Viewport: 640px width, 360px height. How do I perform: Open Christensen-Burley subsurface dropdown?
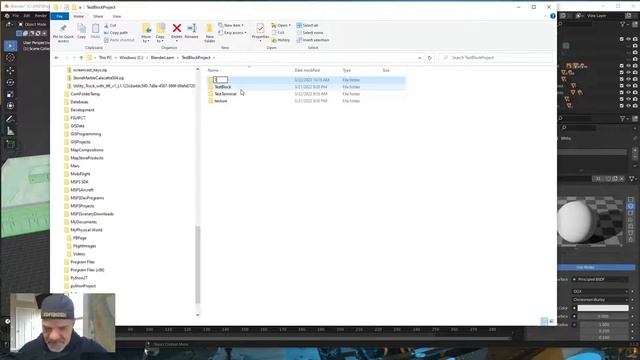coord(600,300)
